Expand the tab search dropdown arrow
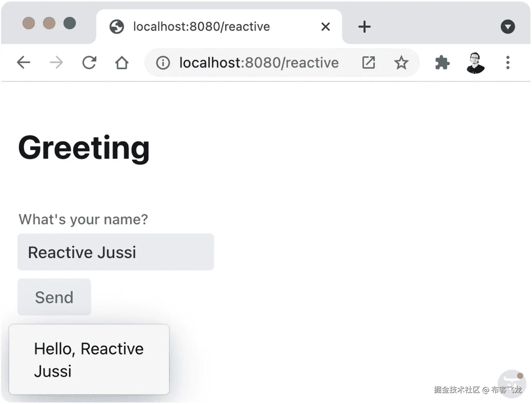This screenshot has width=532, height=404. pos(508,27)
